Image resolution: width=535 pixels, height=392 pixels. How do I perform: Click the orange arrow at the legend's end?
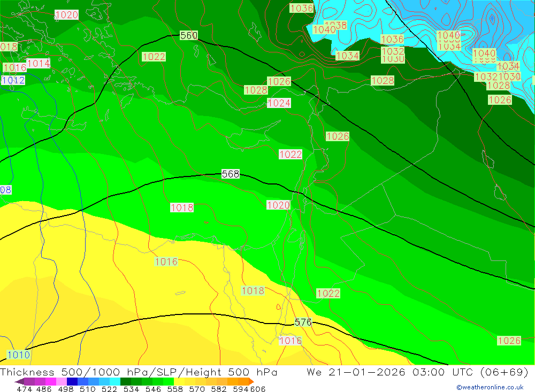click(251, 381)
